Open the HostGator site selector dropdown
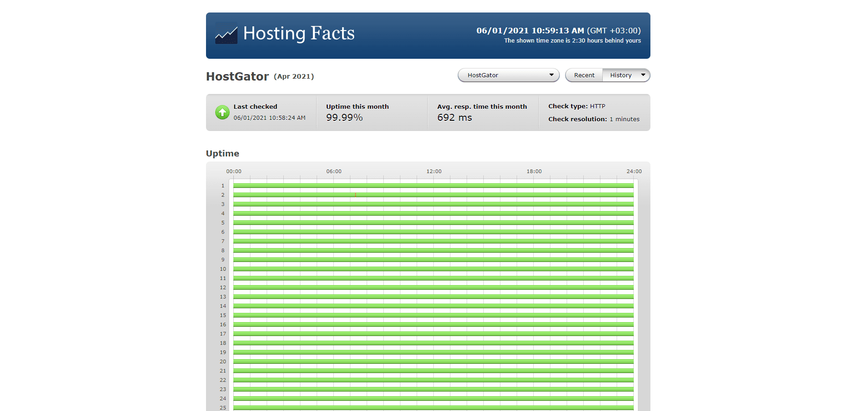The width and height of the screenshot is (868, 411). pyautogui.click(x=509, y=75)
